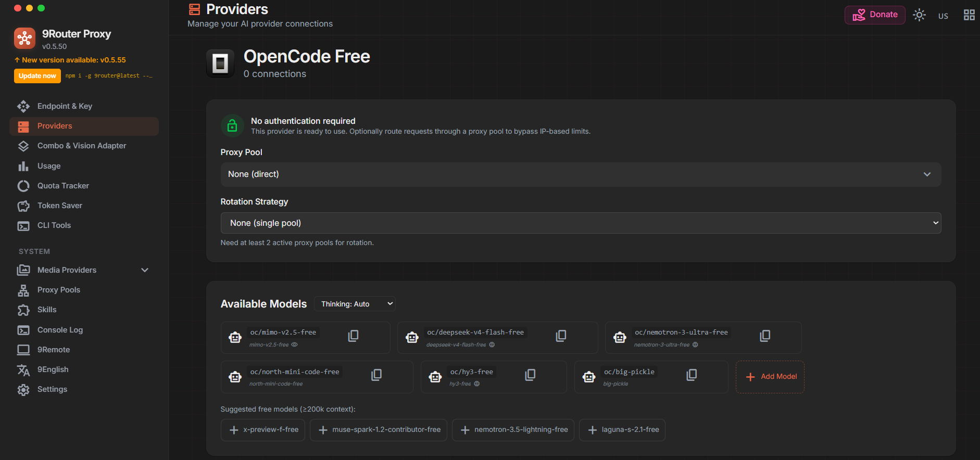The image size is (980, 460).
Task: Click the "No authentication required" heading
Action: point(303,121)
